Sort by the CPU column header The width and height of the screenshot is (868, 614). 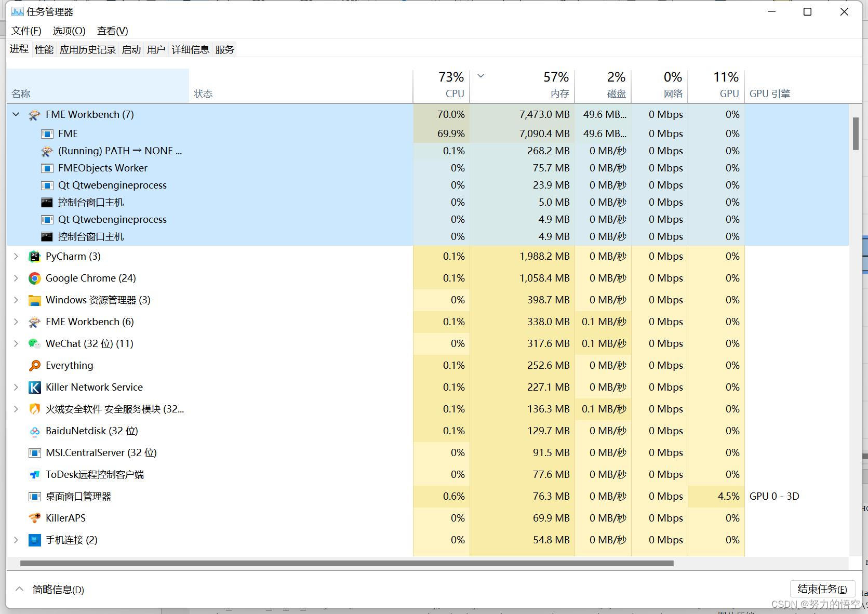click(x=442, y=86)
